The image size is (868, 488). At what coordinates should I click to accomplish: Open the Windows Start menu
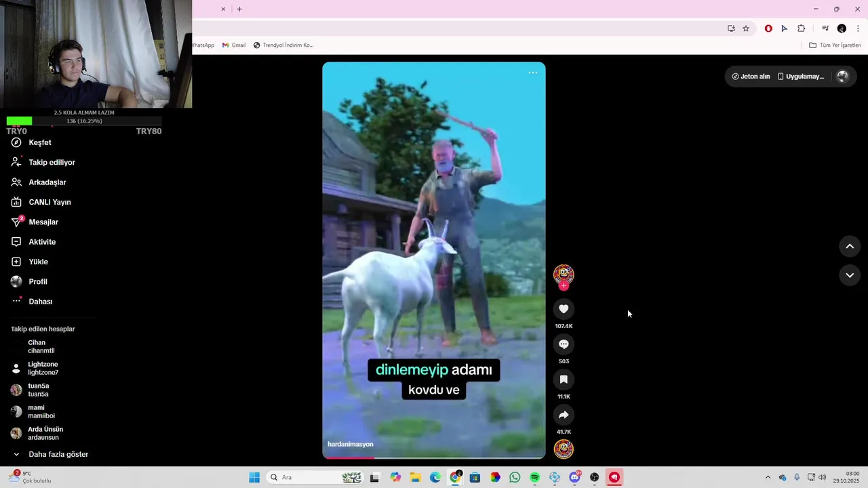(x=254, y=477)
